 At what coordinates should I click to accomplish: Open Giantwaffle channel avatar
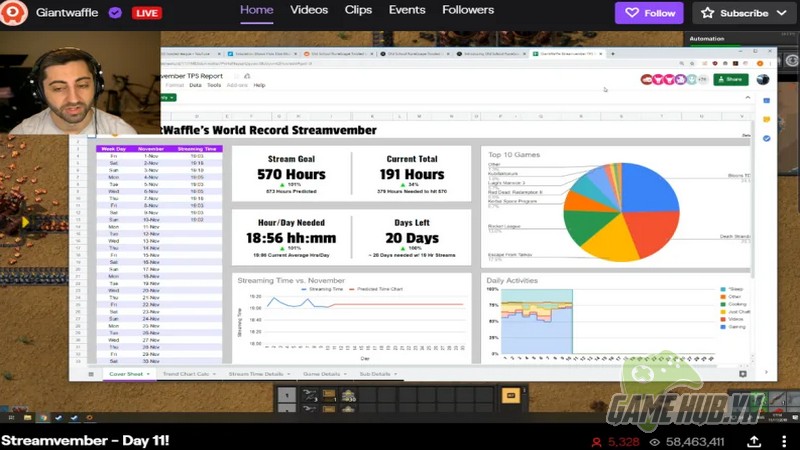[13, 13]
